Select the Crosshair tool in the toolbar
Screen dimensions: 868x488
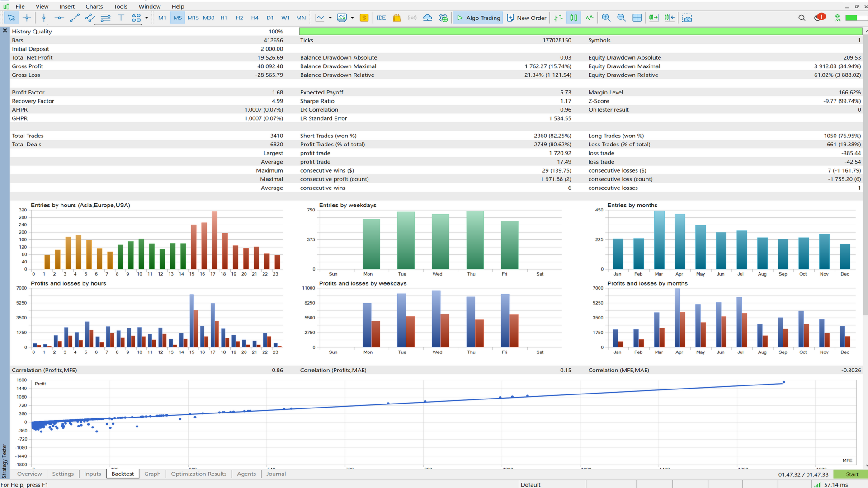pos(27,18)
